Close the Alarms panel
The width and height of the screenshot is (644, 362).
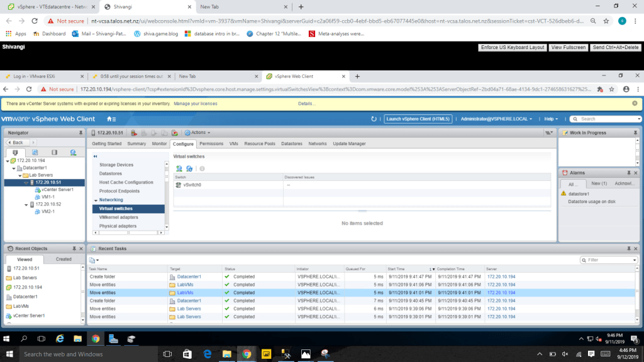click(x=637, y=172)
